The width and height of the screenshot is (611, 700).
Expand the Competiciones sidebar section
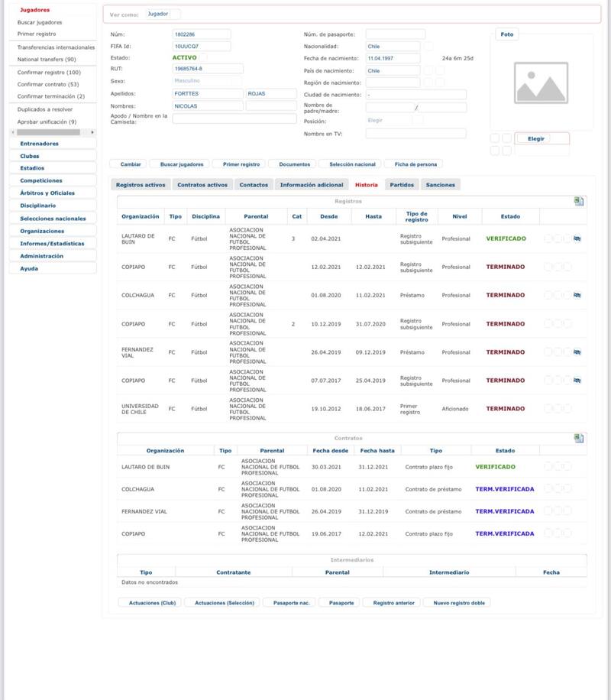click(53, 180)
